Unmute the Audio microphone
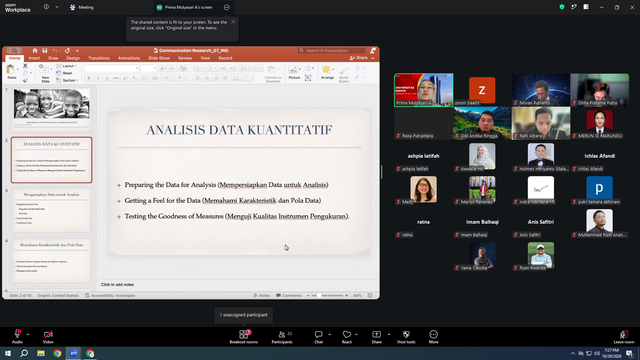The height and width of the screenshot is (360, 640). click(17, 337)
